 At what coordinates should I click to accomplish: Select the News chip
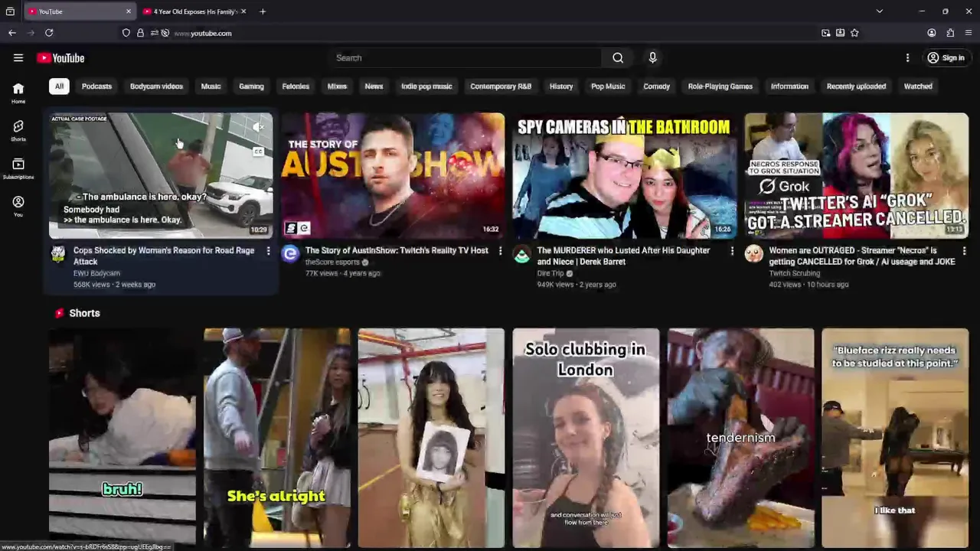click(374, 86)
